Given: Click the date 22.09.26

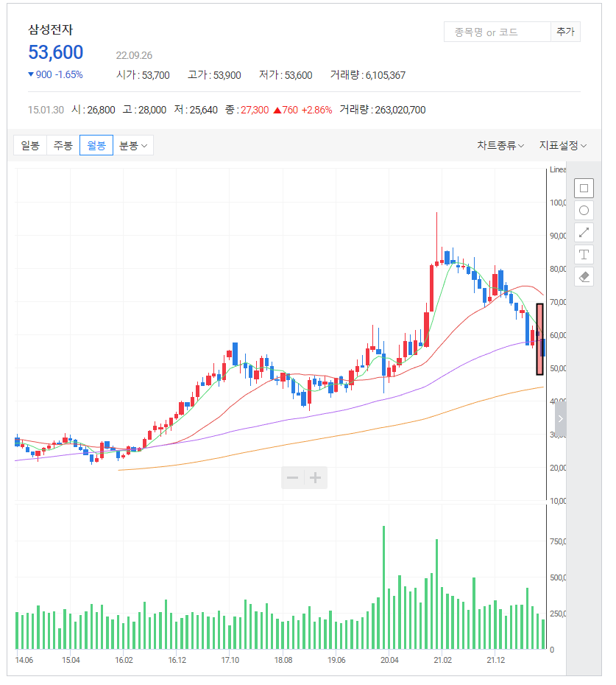Looking at the screenshot, I should pyautogui.click(x=134, y=55).
